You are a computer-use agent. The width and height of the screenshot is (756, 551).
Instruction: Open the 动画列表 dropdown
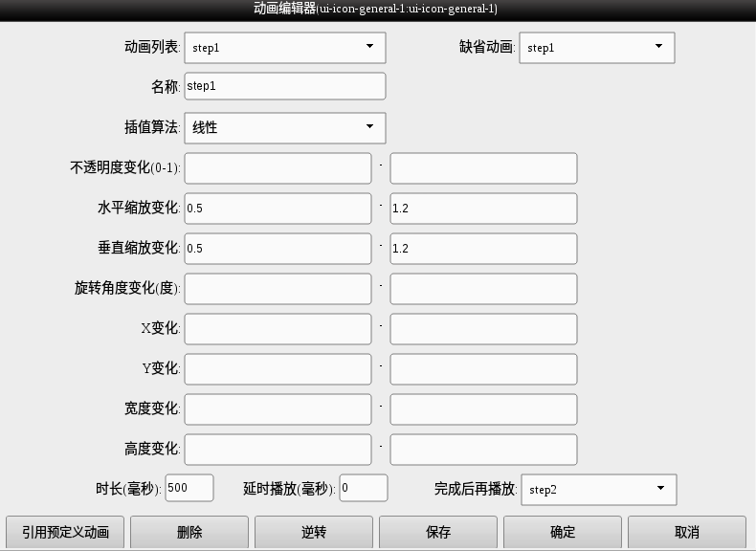[285, 48]
